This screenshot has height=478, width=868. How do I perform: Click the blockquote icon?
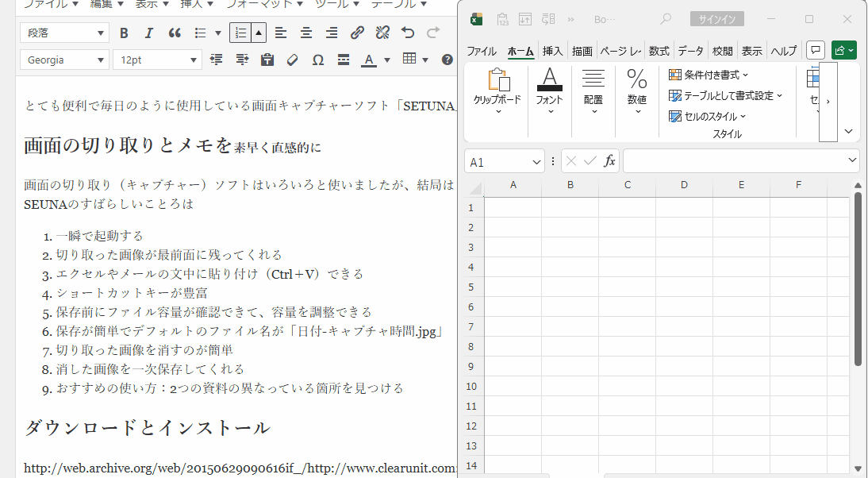pos(175,33)
